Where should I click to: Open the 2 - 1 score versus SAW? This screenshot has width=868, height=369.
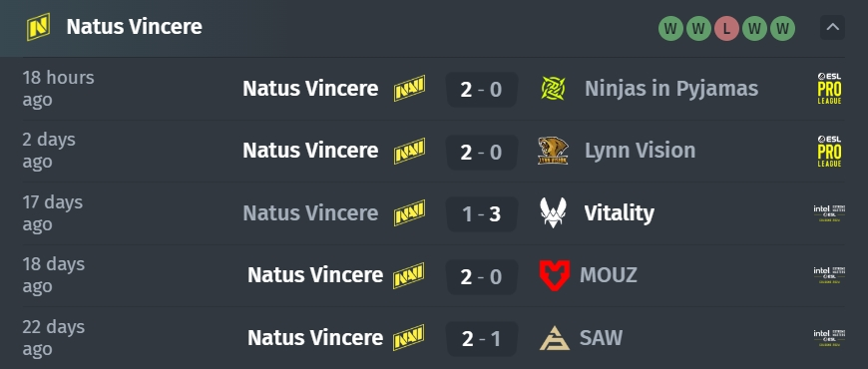click(482, 338)
